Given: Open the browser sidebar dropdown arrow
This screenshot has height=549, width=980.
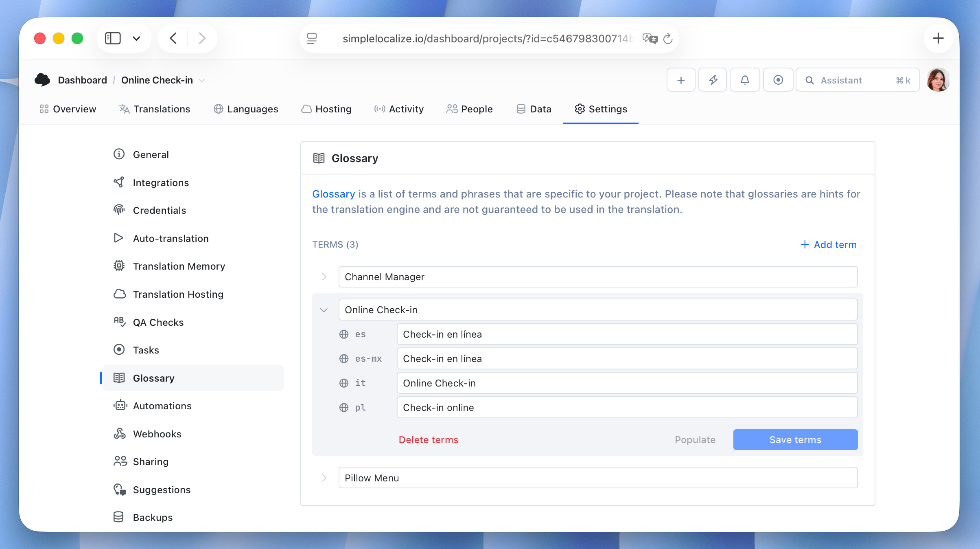Looking at the screenshot, I should click(136, 38).
